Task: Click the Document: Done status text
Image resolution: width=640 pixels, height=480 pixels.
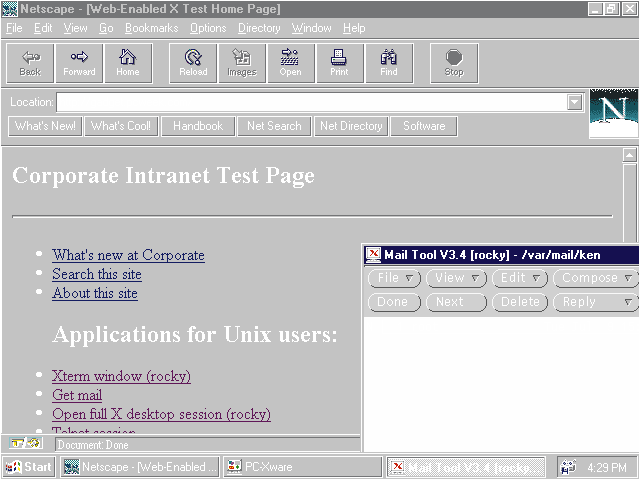Action: click(x=93, y=444)
